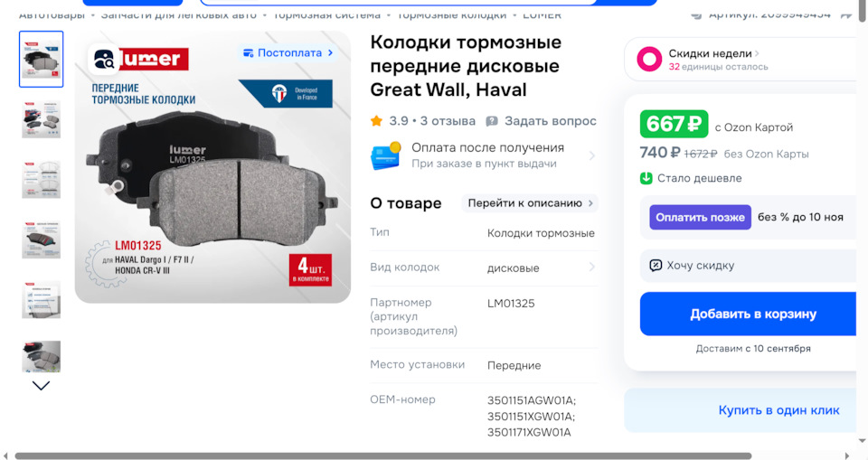Click the question bubble icon

[492, 121]
